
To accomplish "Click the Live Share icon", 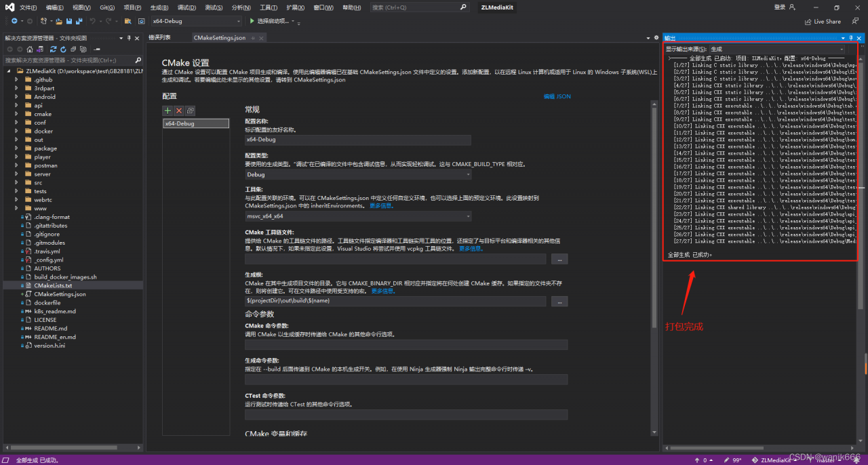I will point(808,22).
